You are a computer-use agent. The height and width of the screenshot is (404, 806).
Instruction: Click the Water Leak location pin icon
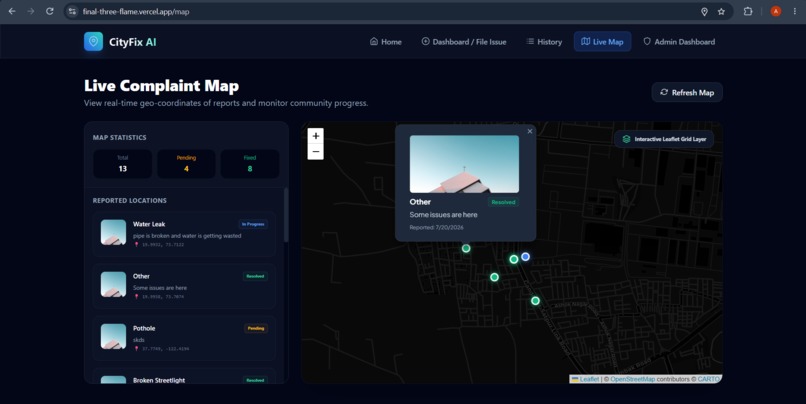136,245
